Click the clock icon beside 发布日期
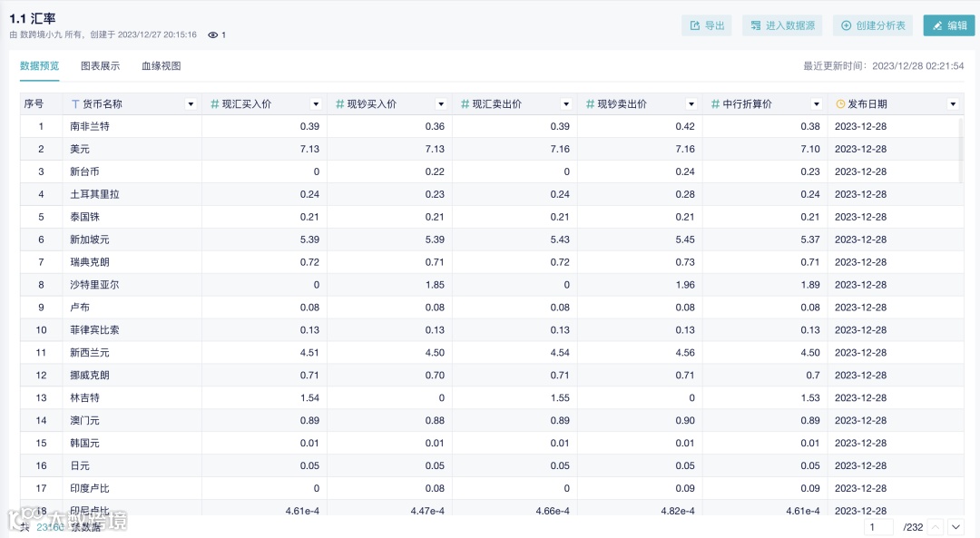 [840, 103]
